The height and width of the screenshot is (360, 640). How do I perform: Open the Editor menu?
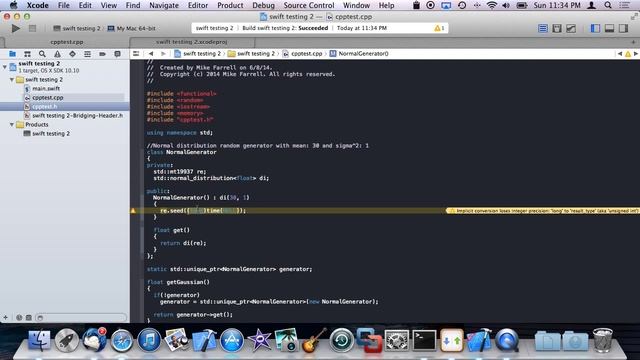(198, 5)
